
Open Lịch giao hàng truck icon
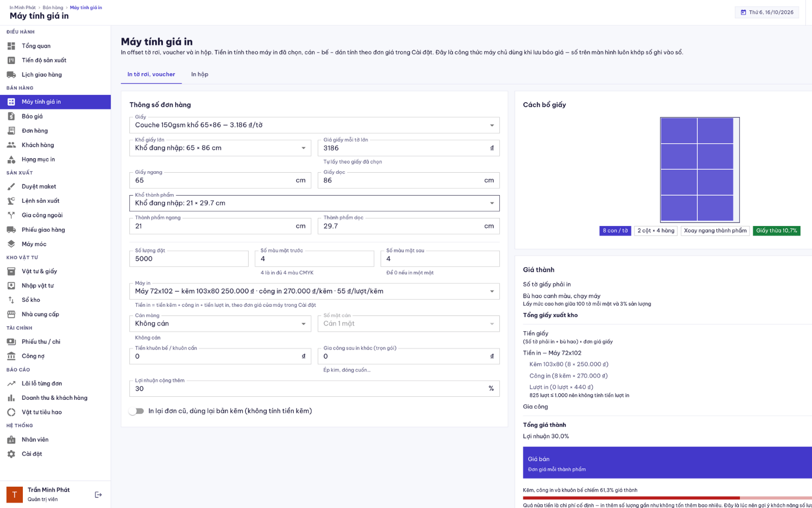[x=11, y=75]
